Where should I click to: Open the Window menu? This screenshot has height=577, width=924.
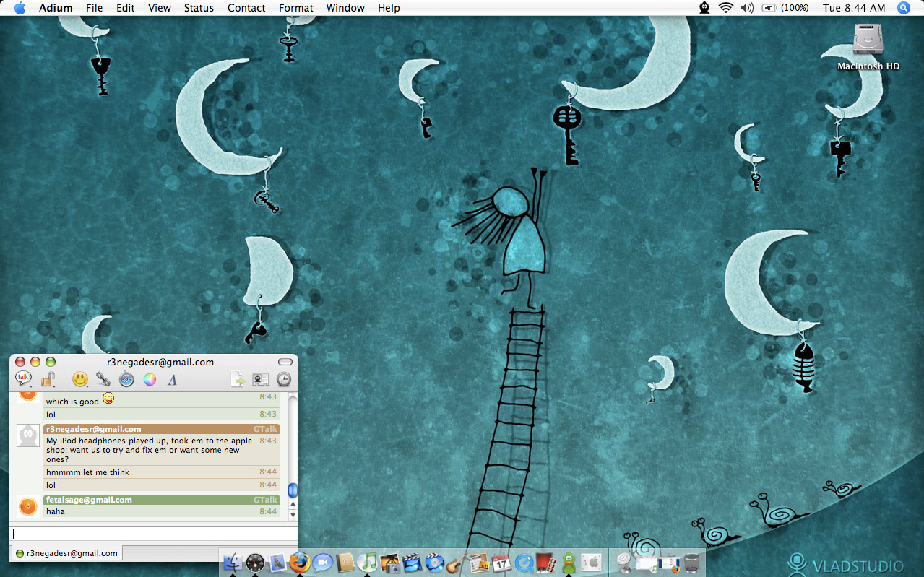click(345, 8)
